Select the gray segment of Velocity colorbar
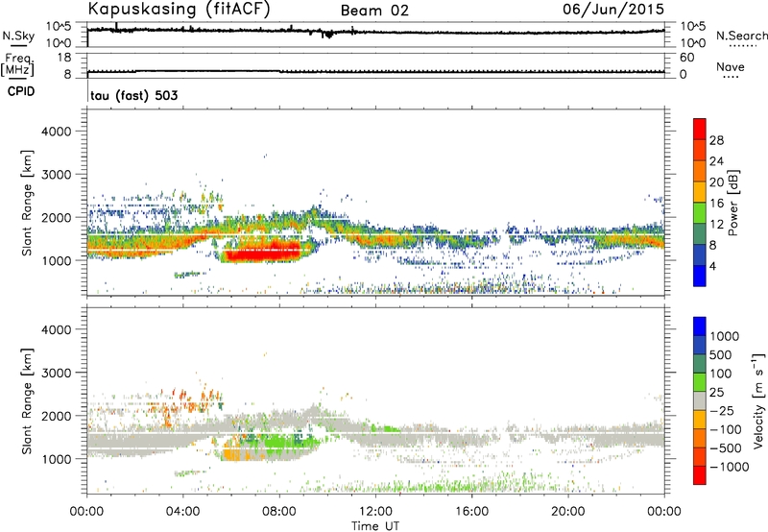This screenshot has height=532, width=768. [x=700, y=401]
